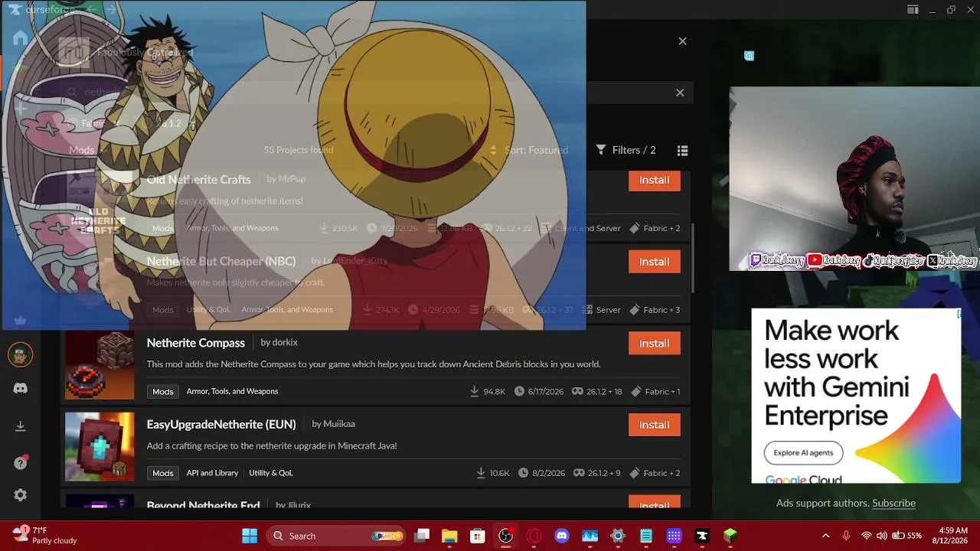Install Old Netherite Crafts mod
This screenshot has height=551, width=980.
tap(655, 180)
